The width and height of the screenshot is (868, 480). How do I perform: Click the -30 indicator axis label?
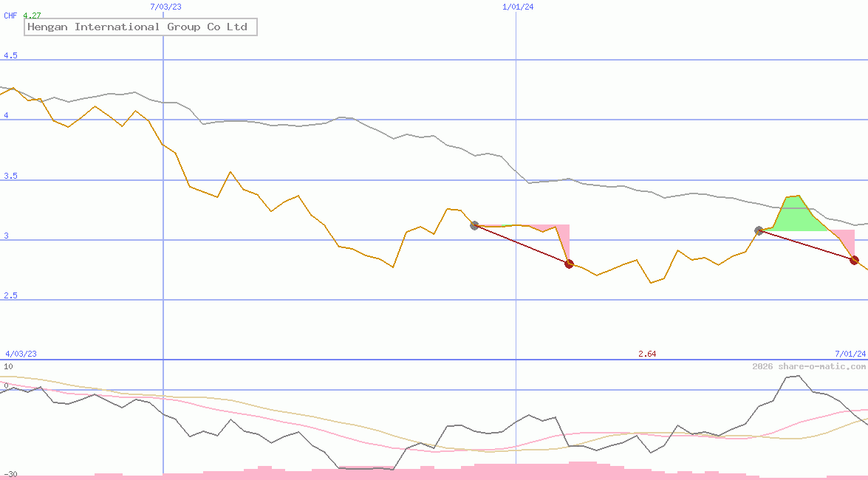(10, 474)
